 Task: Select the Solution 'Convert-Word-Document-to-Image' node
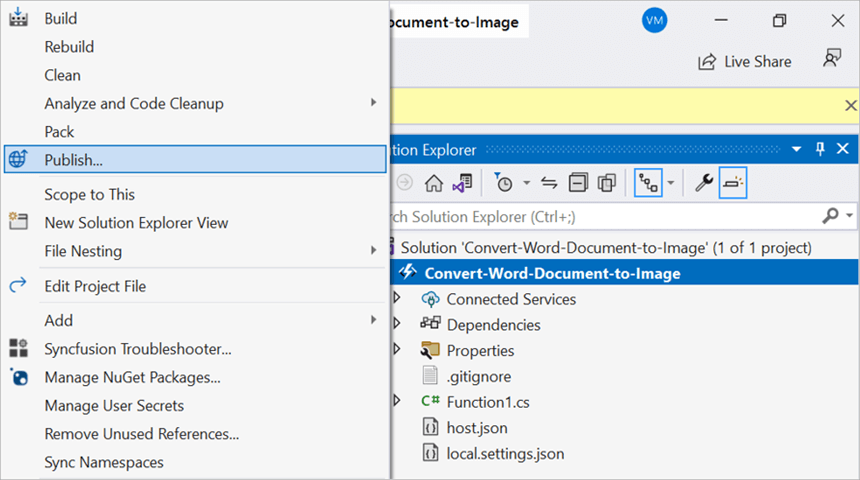606,248
